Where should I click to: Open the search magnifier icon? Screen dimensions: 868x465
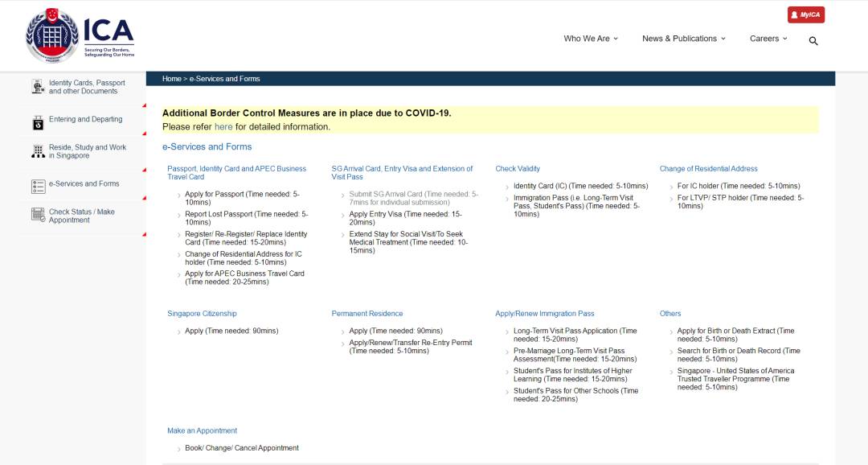(813, 41)
